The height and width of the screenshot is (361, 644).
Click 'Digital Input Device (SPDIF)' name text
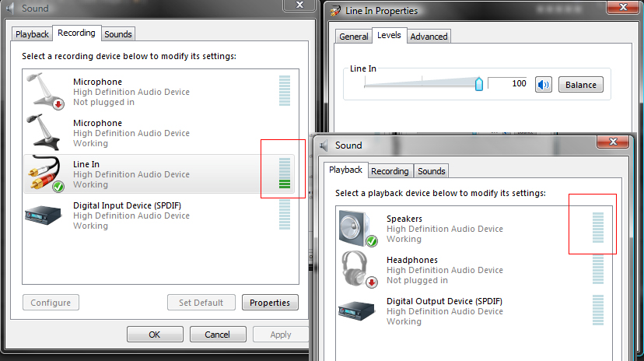(x=127, y=205)
